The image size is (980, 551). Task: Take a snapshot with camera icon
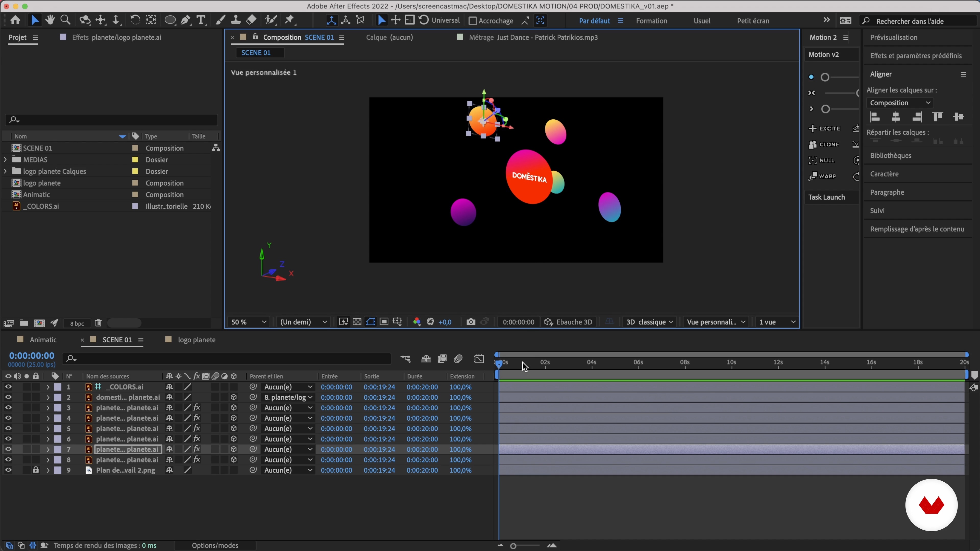click(471, 322)
